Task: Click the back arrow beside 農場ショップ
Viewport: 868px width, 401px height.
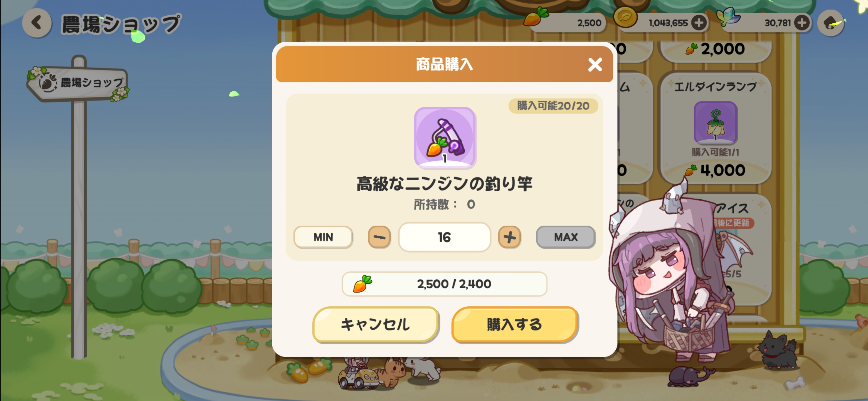Action: point(37,23)
